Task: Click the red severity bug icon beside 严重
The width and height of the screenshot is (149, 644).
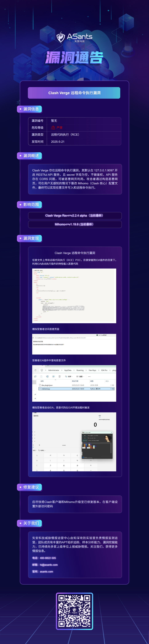Action: 53,128
